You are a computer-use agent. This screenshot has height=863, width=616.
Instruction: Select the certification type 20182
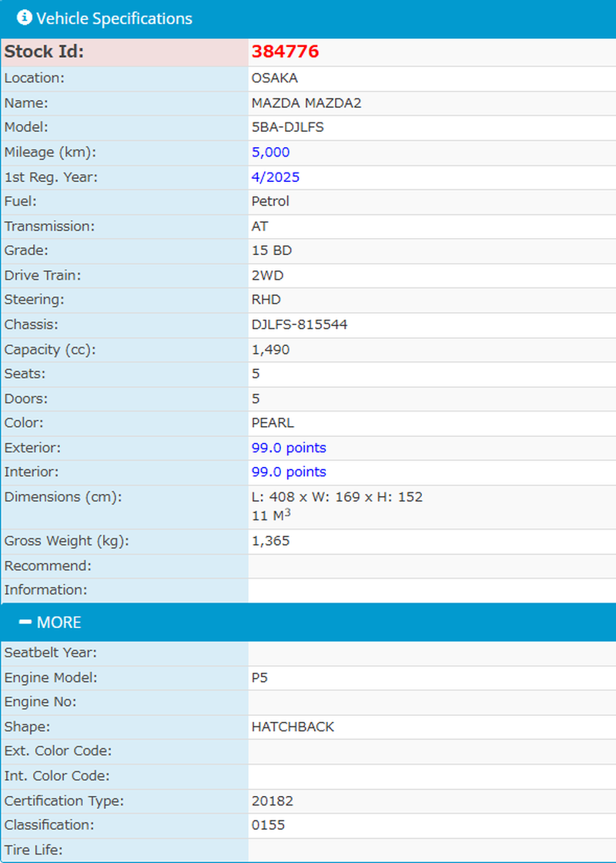273,801
